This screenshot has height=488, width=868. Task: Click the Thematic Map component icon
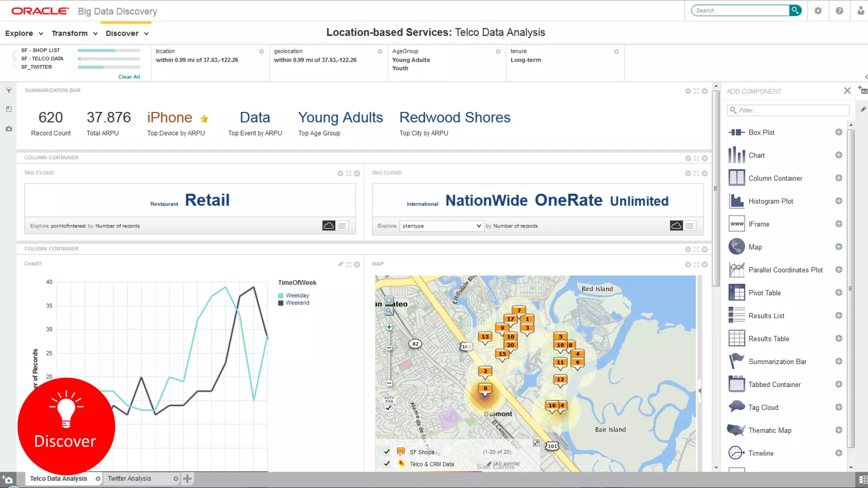(736, 430)
